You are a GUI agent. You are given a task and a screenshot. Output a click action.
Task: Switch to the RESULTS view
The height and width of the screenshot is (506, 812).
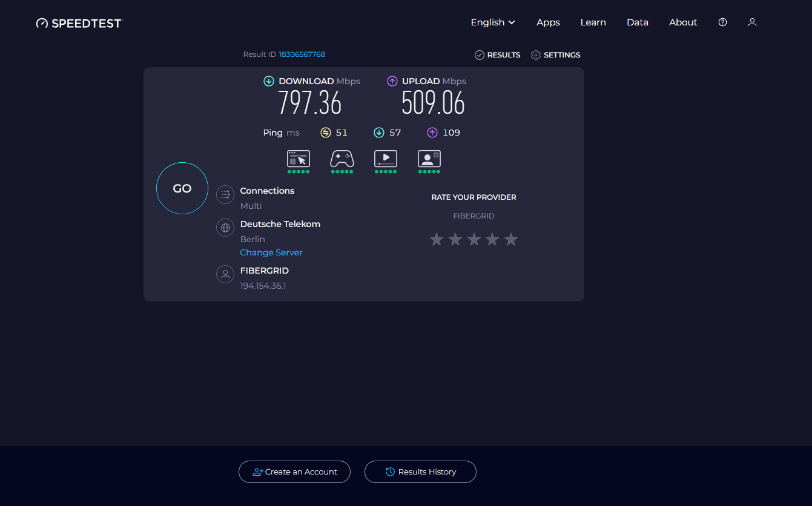pos(497,54)
